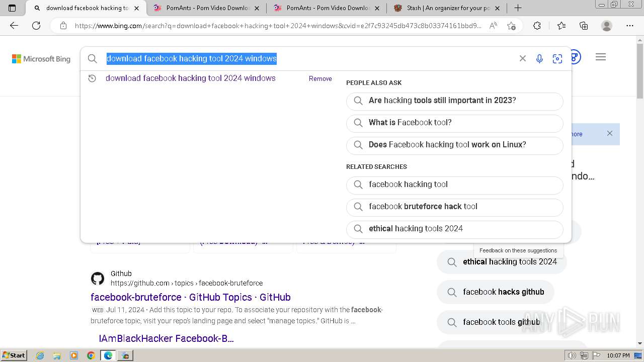Image resolution: width=644 pixels, height=362 pixels.
Task: Open a new tab with plus button
Action: [518, 8]
